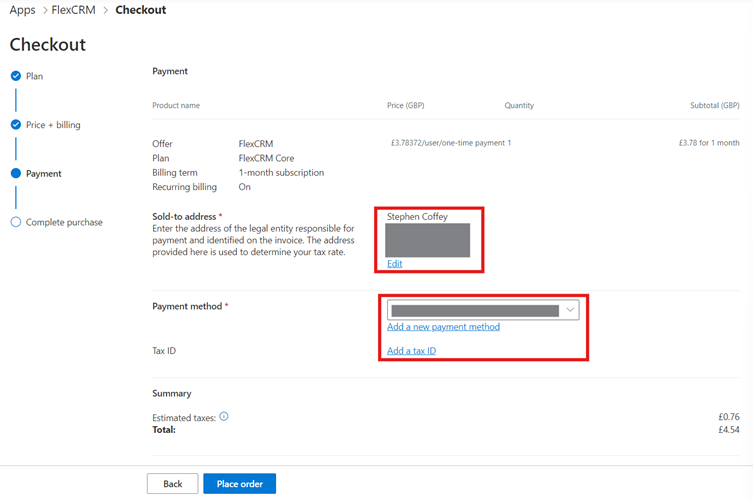753x501 pixels.
Task: Select the Payment step label
Action: 44,174
